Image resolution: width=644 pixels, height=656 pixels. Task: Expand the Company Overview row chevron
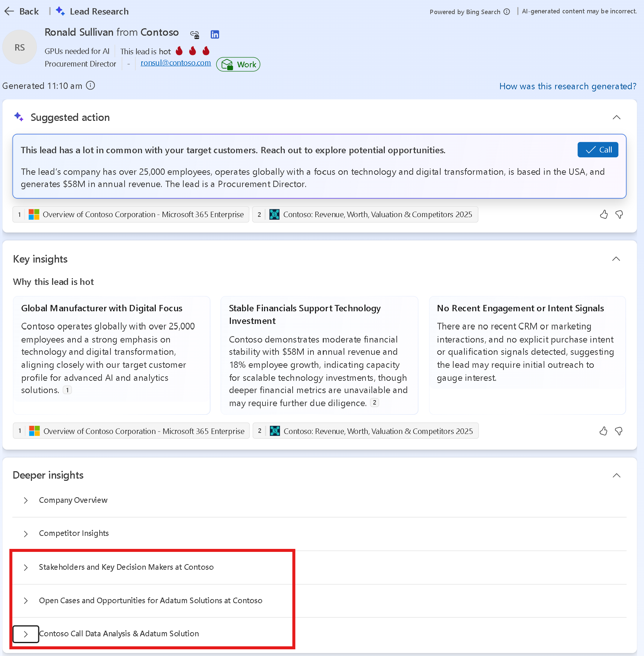click(26, 501)
